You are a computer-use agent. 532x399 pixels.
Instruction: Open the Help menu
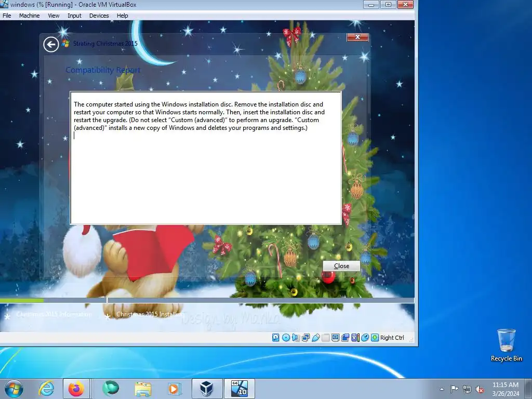122,16
